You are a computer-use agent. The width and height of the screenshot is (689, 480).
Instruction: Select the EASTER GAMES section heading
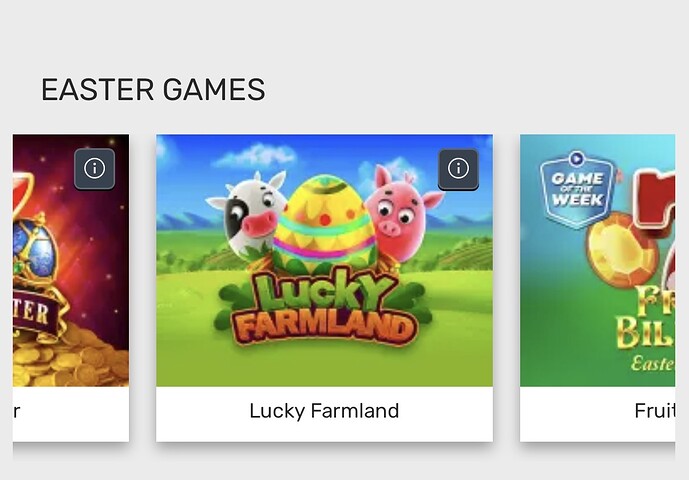click(x=153, y=89)
